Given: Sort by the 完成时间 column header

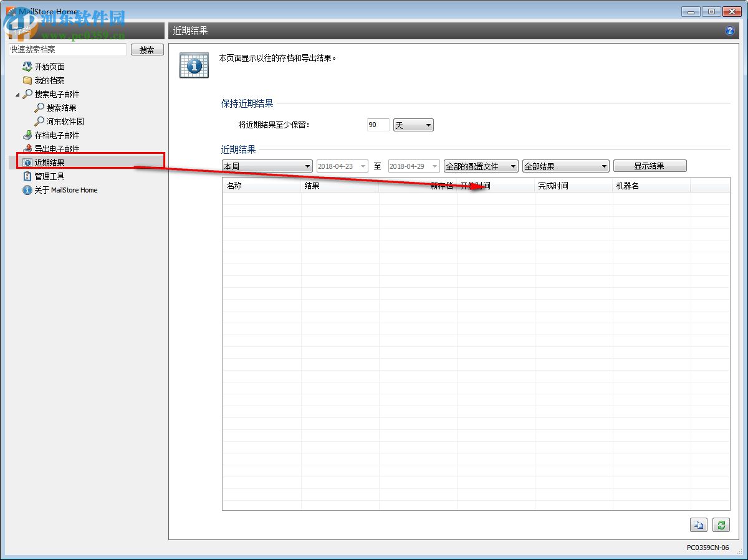Looking at the screenshot, I should point(574,186).
